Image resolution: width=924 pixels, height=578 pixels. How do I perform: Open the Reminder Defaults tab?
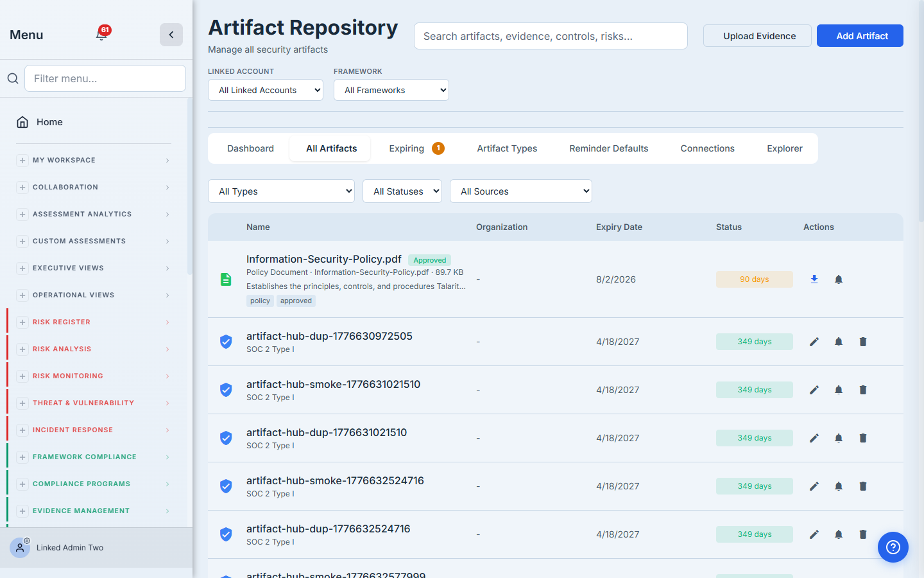pyautogui.click(x=609, y=148)
